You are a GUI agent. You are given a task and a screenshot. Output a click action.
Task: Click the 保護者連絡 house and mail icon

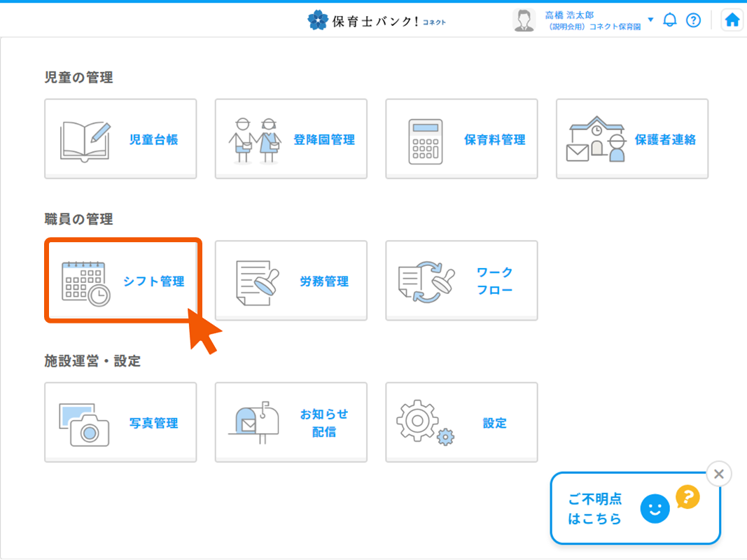pyautogui.click(x=595, y=140)
